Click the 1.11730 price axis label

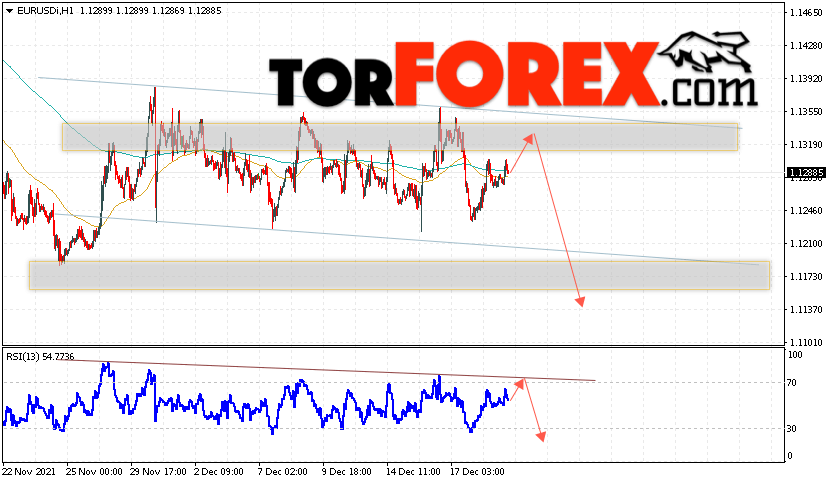click(806, 276)
